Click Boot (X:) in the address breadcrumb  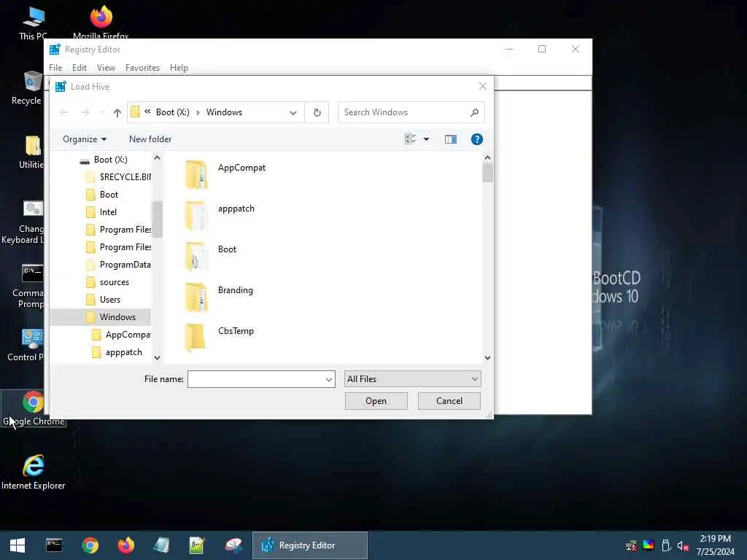pos(172,112)
